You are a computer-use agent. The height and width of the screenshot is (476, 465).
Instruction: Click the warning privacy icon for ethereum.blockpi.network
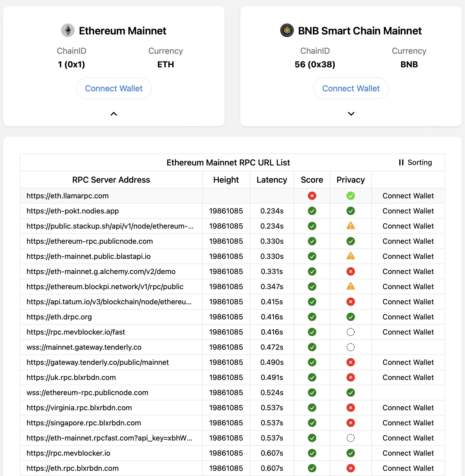[x=350, y=286]
